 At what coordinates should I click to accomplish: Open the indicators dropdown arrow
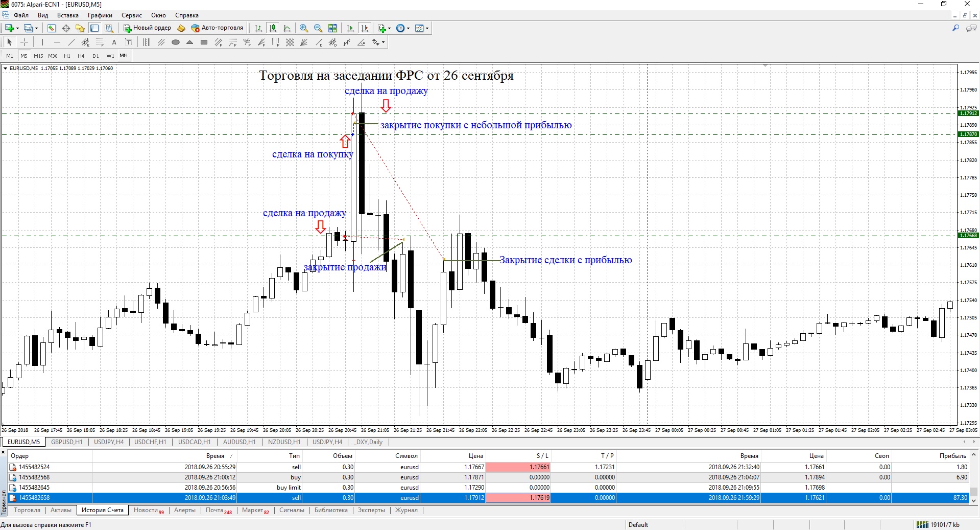click(389, 28)
